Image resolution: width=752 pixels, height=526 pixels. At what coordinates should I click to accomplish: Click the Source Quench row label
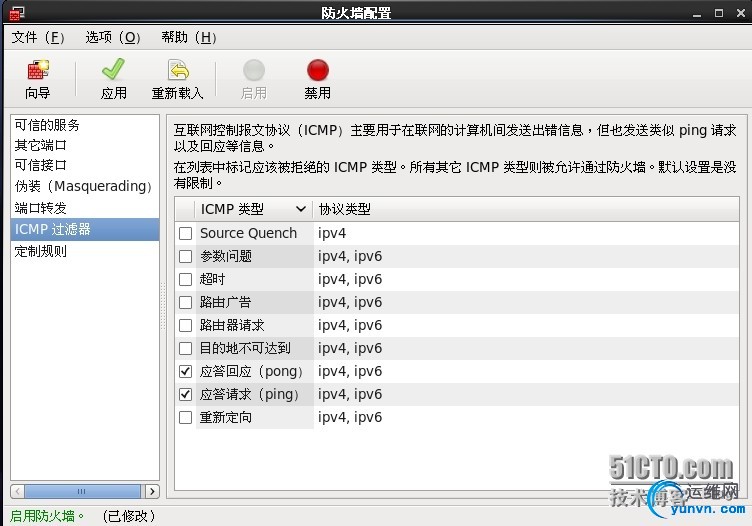point(248,233)
